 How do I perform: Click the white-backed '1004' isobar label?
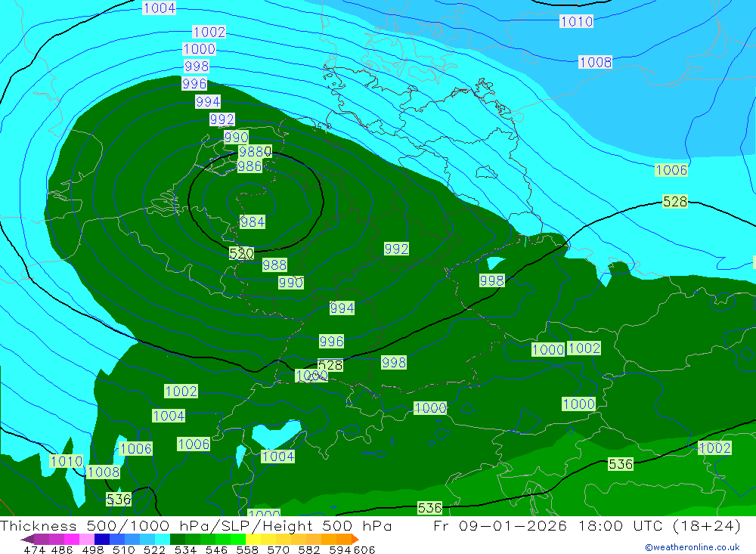159,8
